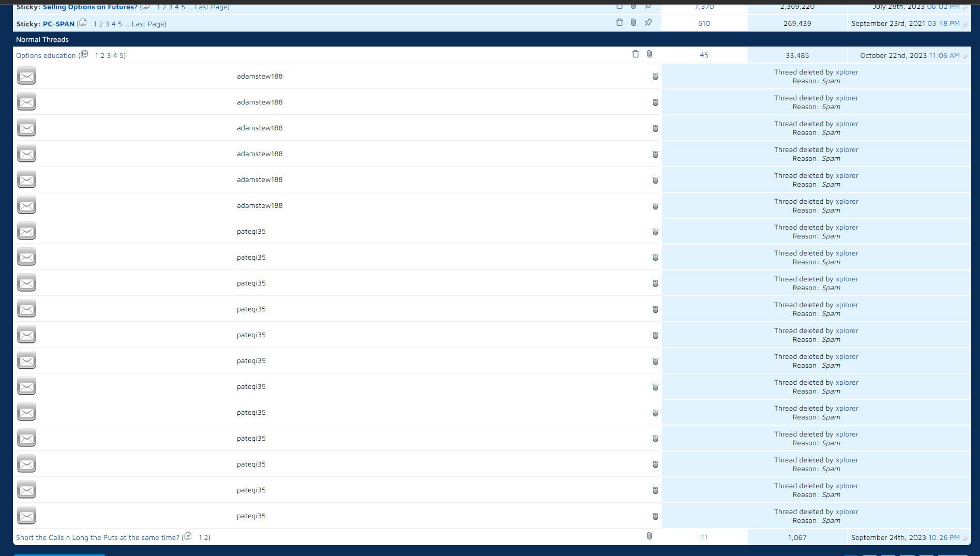Go to page 2 of Short the Calls thread

(x=206, y=537)
